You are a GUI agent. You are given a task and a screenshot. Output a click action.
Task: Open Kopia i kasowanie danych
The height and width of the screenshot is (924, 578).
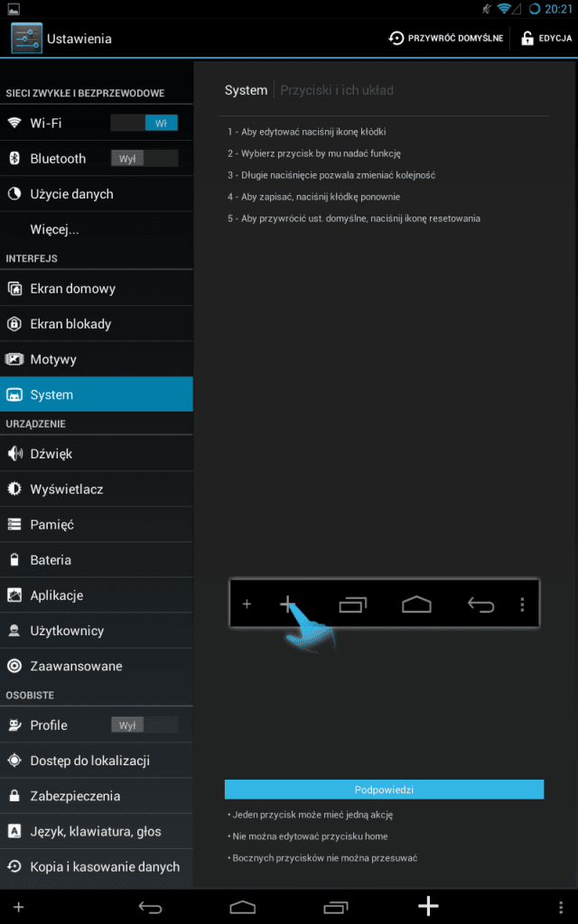point(96,867)
